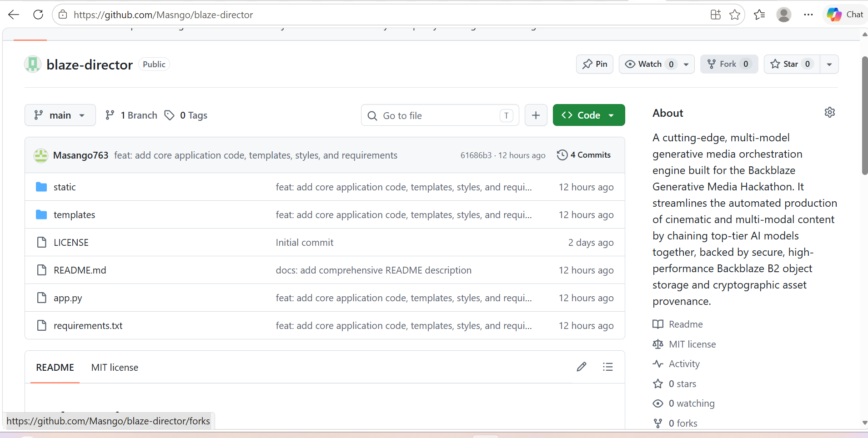The height and width of the screenshot is (438, 868).
Task: Expand the Watch notification options arrow
Action: [686, 64]
